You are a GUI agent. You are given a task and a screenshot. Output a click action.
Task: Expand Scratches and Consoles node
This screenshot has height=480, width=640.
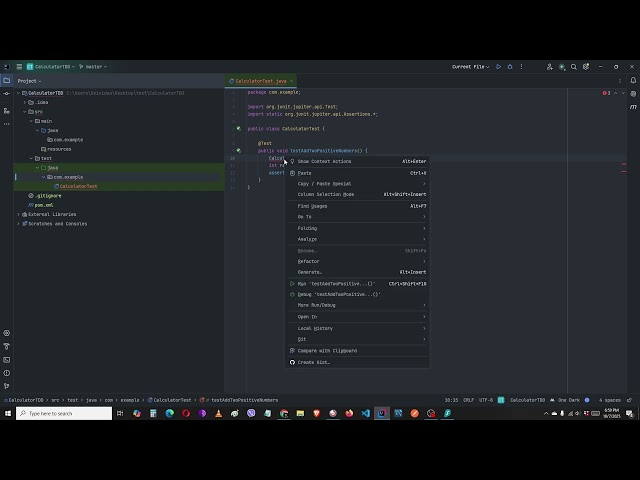(x=18, y=224)
